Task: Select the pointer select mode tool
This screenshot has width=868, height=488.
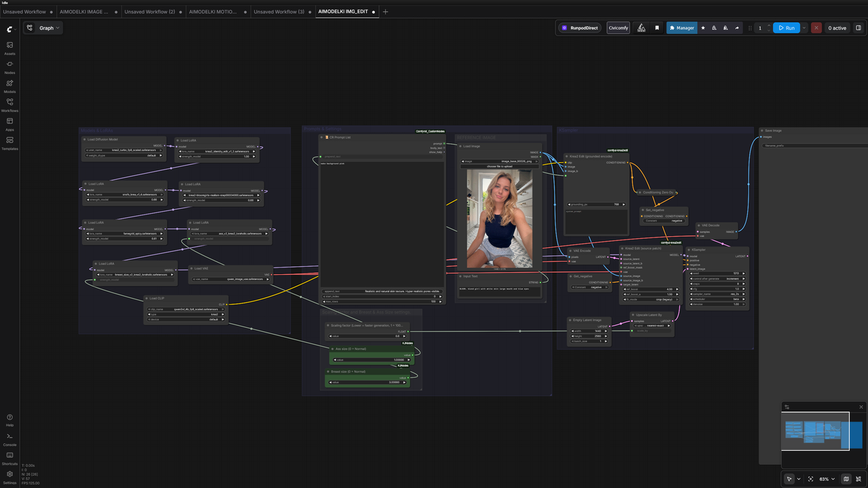Action: point(789,479)
